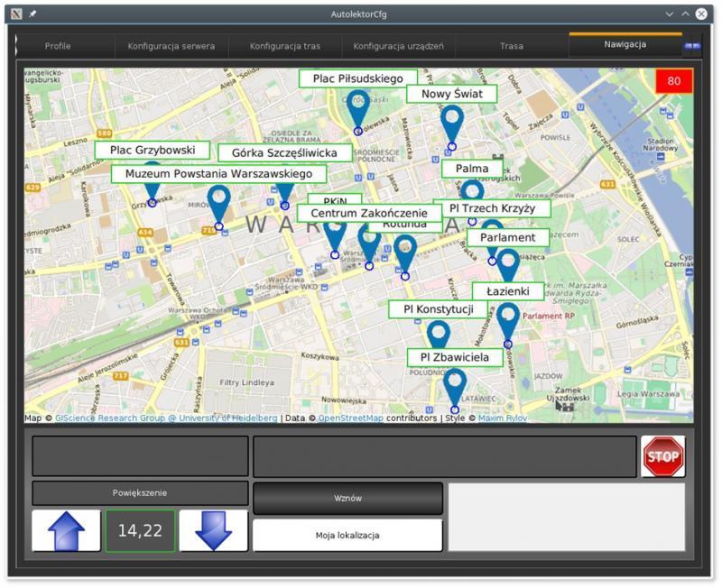The image size is (722, 588).
Task: Select the Plac Grzybowski map pin
Action: tap(152, 195)
